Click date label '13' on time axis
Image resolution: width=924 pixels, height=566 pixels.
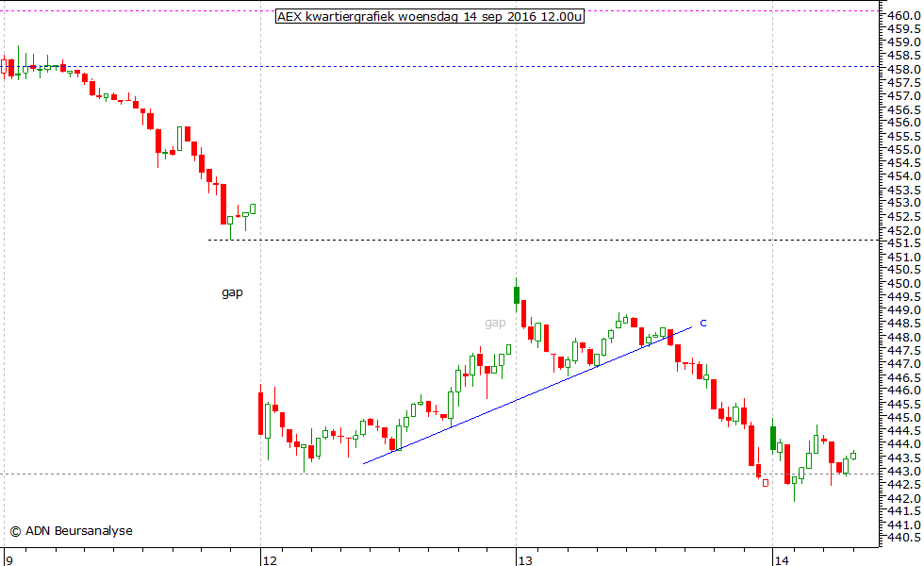(x=526, y=560)
